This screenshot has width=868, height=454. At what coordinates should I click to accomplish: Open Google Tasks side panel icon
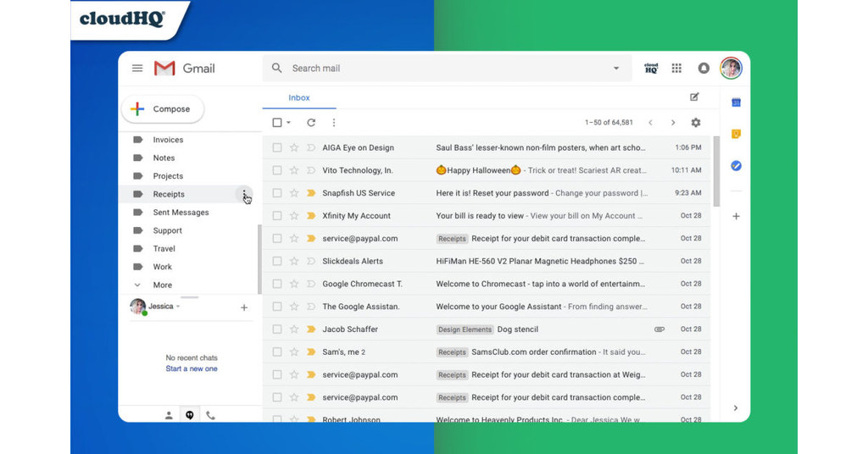[x=736, y=165]
